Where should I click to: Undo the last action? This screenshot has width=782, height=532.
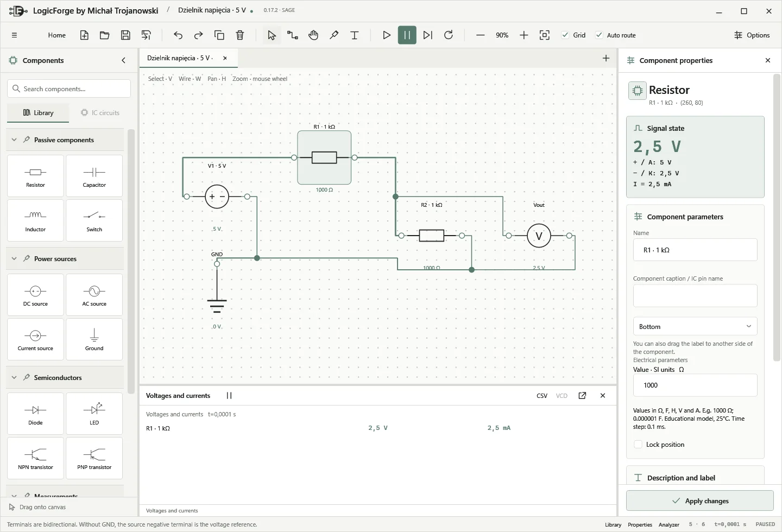tap(178, 35)
